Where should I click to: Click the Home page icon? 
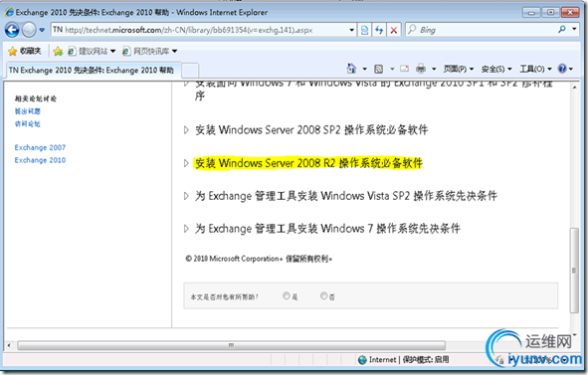351,69
